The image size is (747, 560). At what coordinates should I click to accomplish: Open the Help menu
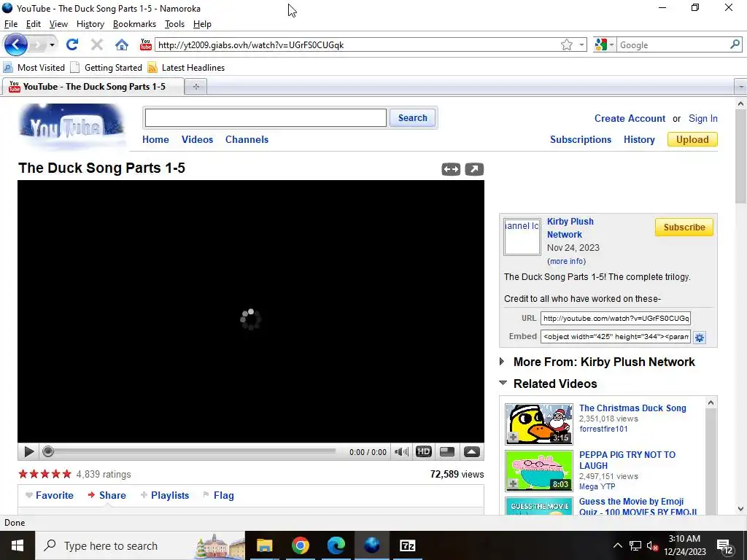click(202, 24)
